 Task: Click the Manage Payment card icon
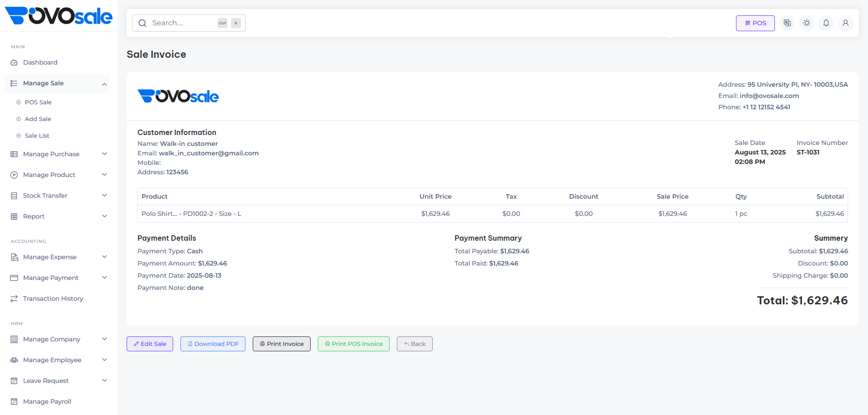coord(14,278)
